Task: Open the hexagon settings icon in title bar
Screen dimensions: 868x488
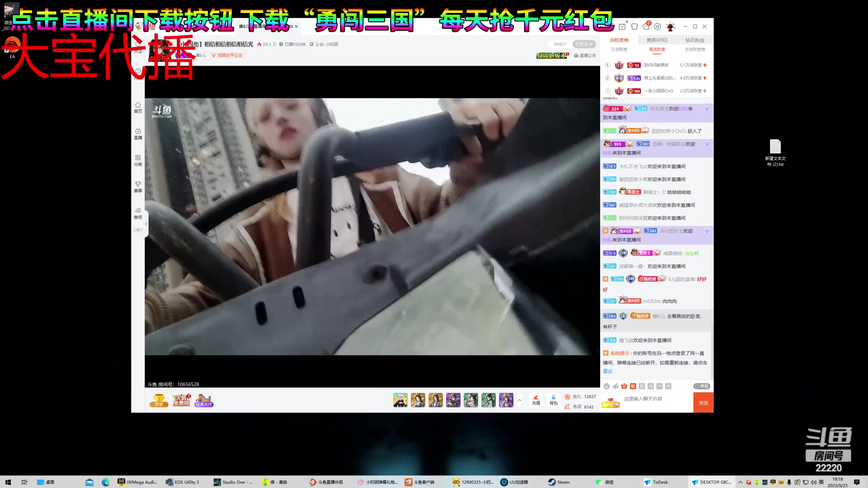Action: click(x=657, y=26)
